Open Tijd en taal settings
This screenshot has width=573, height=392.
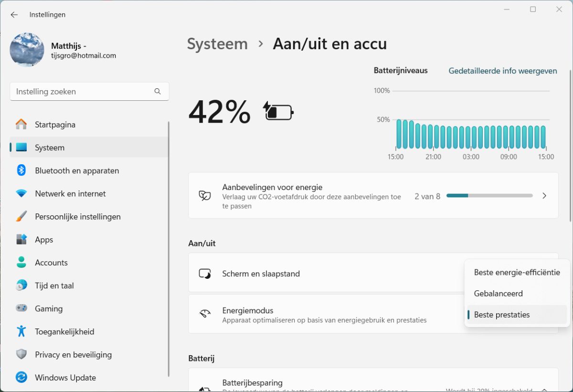[x=54, y=286]
